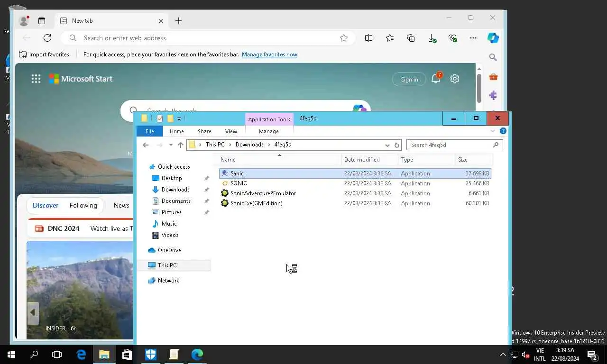Open Copilot icon in Edge toolbar
Screen dimensions: 607x364
click(x=493, y=38)
